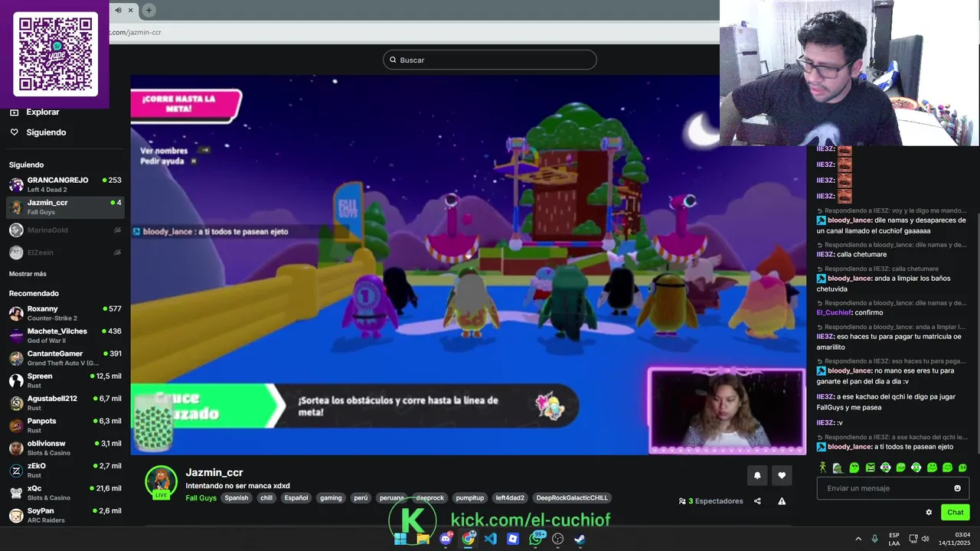Screen dimensions: 980x551
Task: Open chat settings gear icon
Action: point(929,513)
